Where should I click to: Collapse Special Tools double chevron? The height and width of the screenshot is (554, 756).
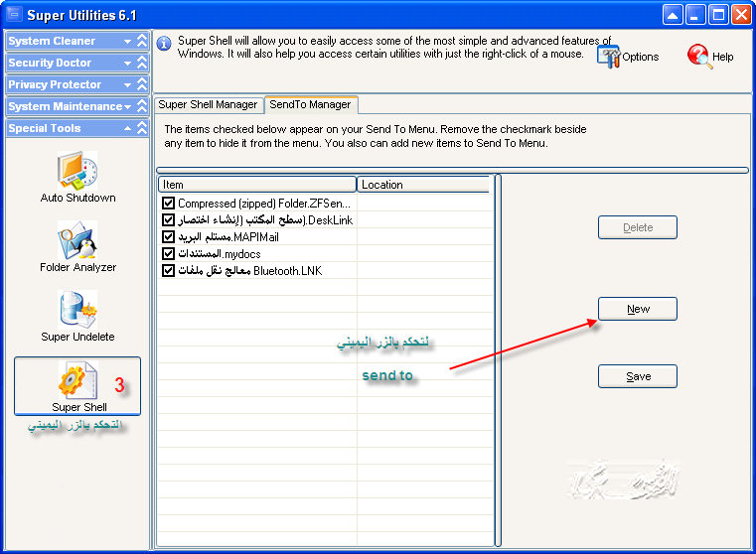click(142, 128)
